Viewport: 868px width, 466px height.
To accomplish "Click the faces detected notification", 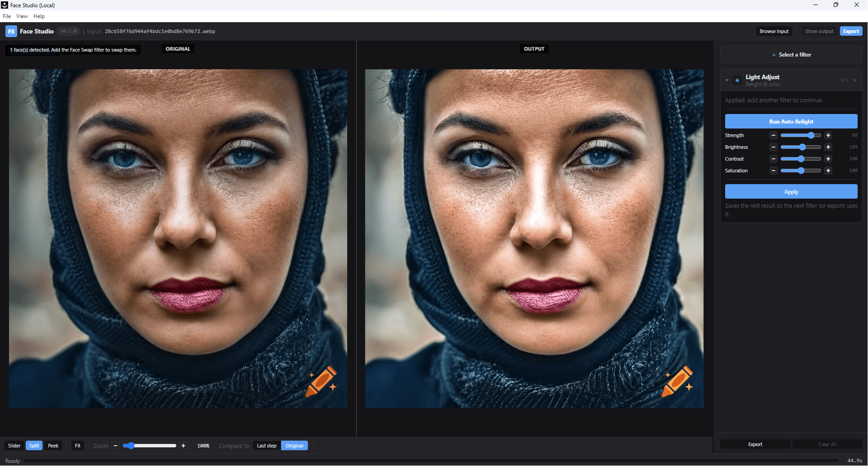I will [x=73, y=50].
